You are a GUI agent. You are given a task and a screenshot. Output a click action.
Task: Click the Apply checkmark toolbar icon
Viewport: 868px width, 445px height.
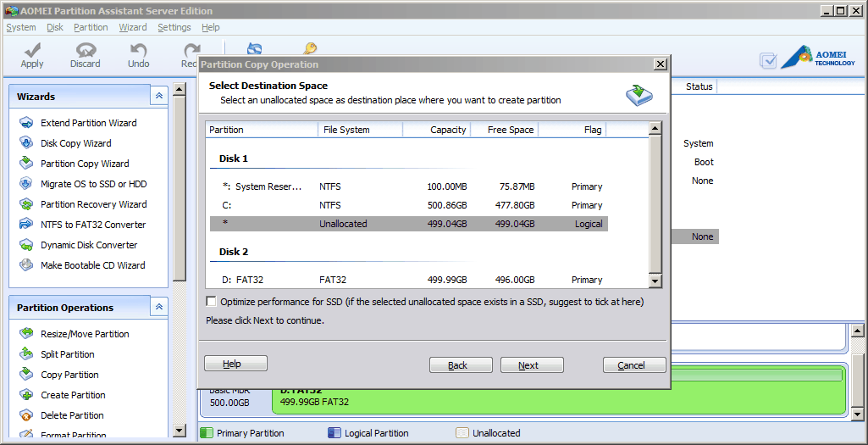click(32, 50)
